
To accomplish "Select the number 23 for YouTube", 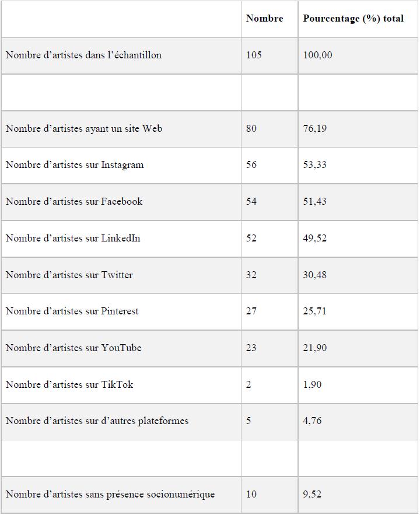I will pyautogui.click(x=251, y=348).
